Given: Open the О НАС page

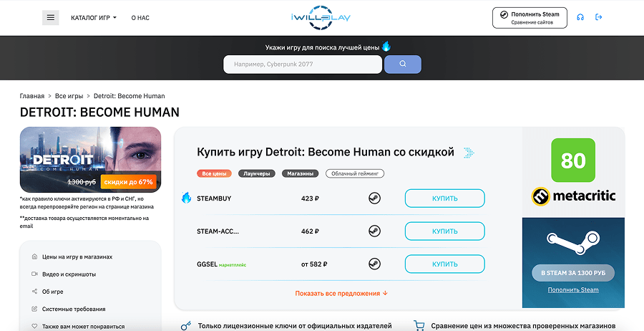Looking at the screenshot, I should [x=140, y=18].
